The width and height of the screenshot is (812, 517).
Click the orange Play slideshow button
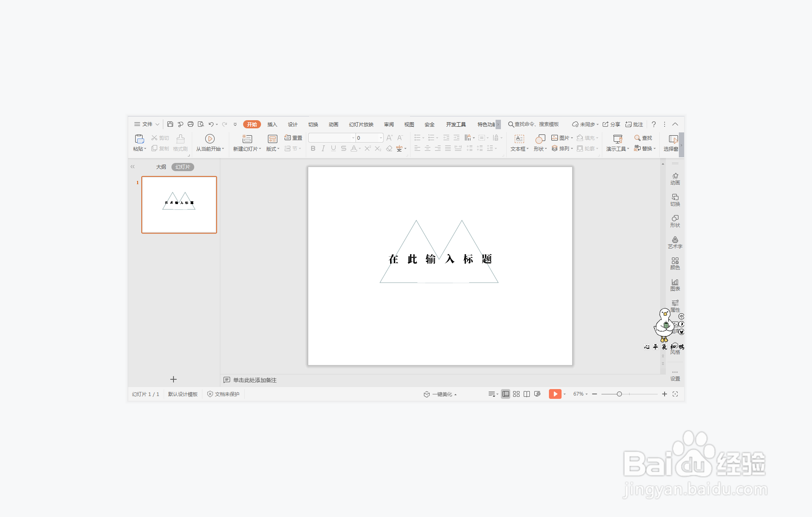(x=555, y=394)
